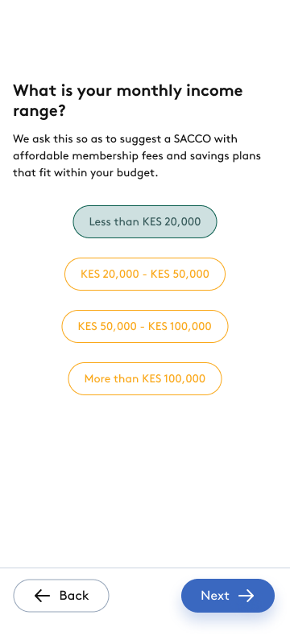
Task: Choose the KES 20,000 - KES 50,000 range
Action: [x=145, y=274]
